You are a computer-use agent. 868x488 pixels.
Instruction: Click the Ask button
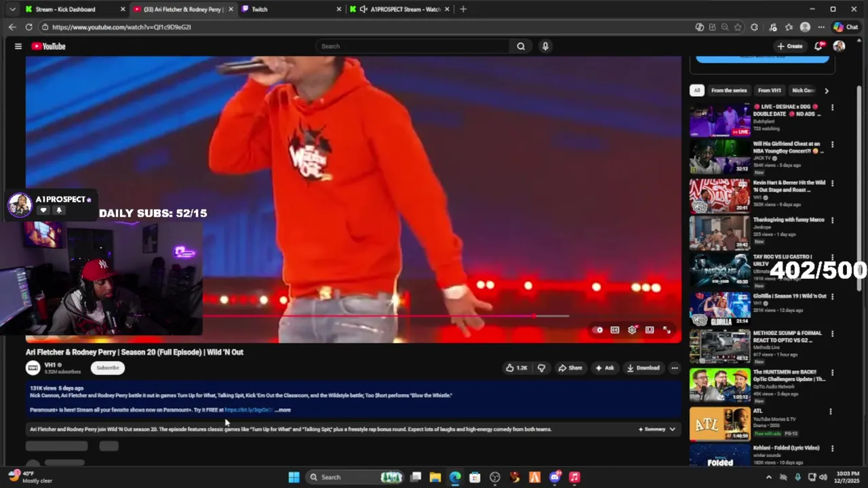click(604, 368)
